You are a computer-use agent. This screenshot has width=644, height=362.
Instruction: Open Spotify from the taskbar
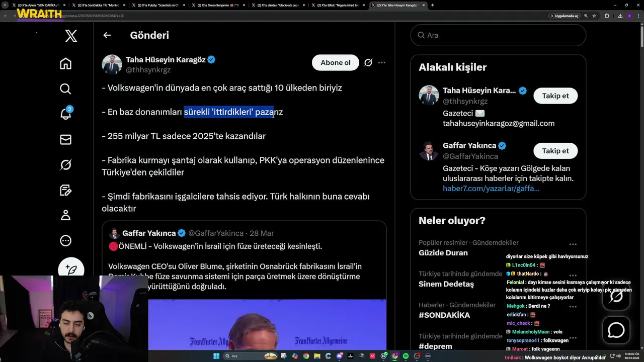(406, 356)
